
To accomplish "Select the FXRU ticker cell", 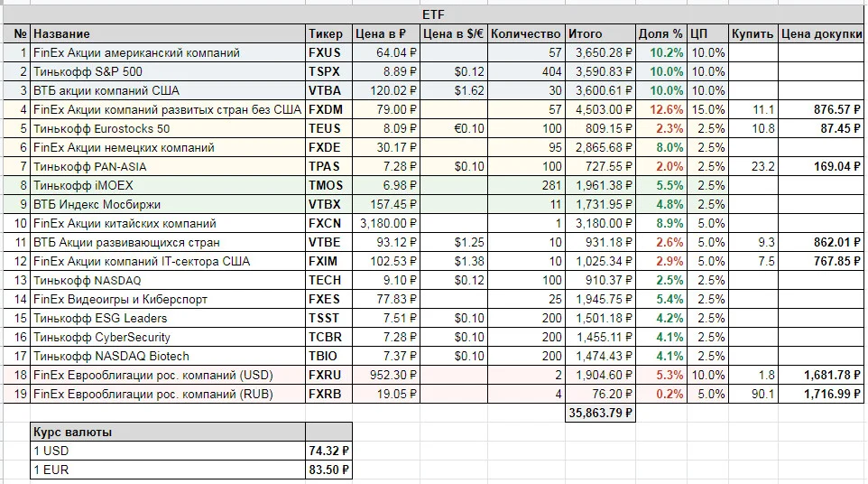I will click(x=328, y=375).
